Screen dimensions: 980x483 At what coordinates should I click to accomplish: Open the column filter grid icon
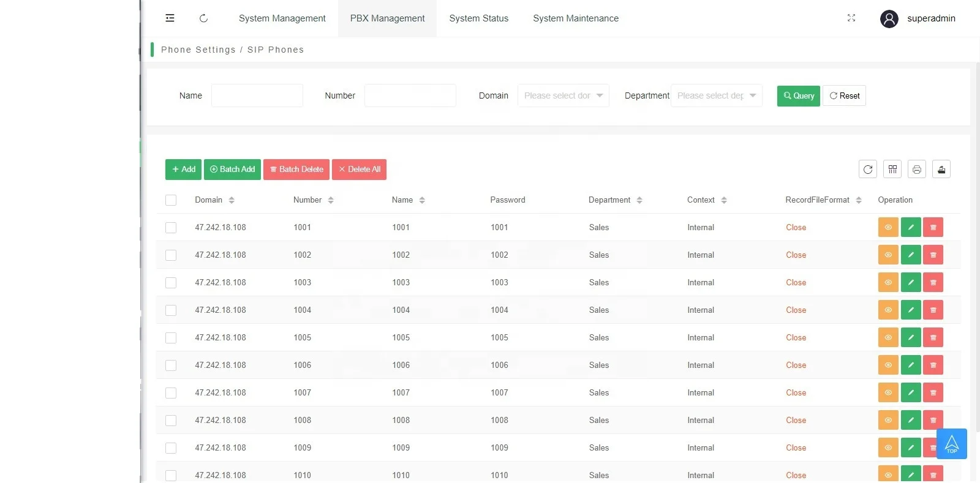(892, 170)
